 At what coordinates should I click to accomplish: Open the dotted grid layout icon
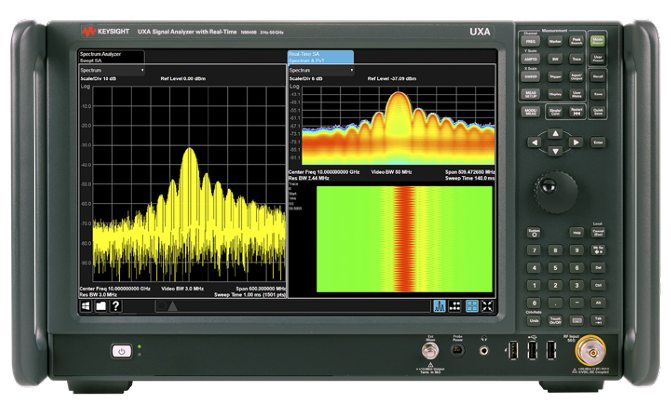[455, 306]
